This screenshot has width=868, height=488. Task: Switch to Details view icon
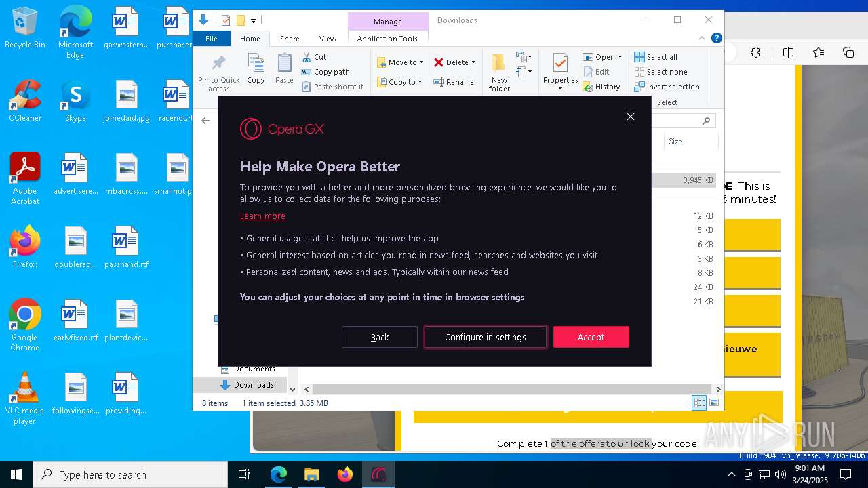pyautogui.click(x=699, y=403)
